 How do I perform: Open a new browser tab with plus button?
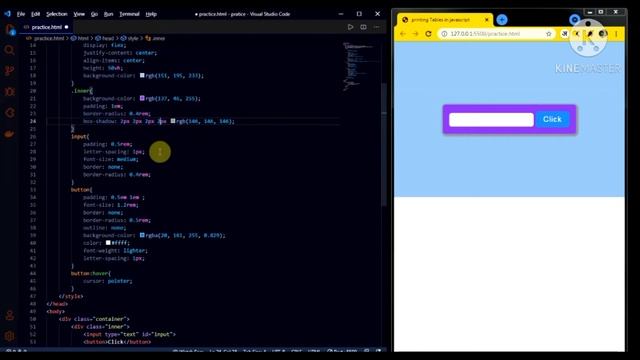[502, 20]
